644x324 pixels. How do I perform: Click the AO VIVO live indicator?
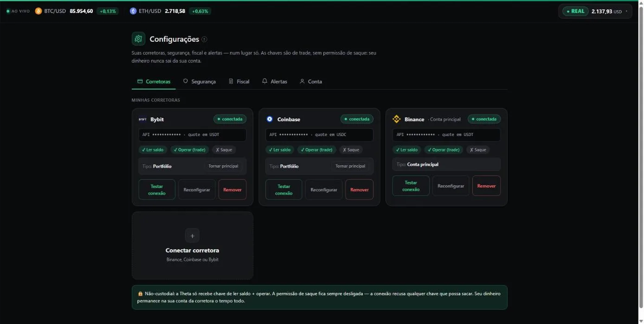[18, 11]
